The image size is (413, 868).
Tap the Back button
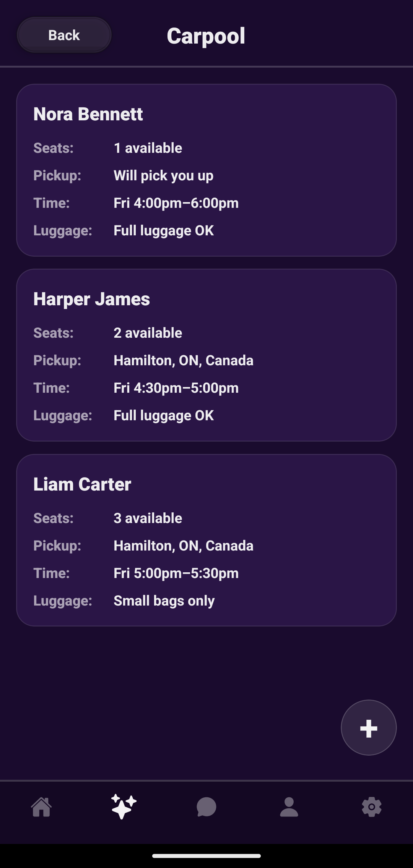tap(64, 35)
